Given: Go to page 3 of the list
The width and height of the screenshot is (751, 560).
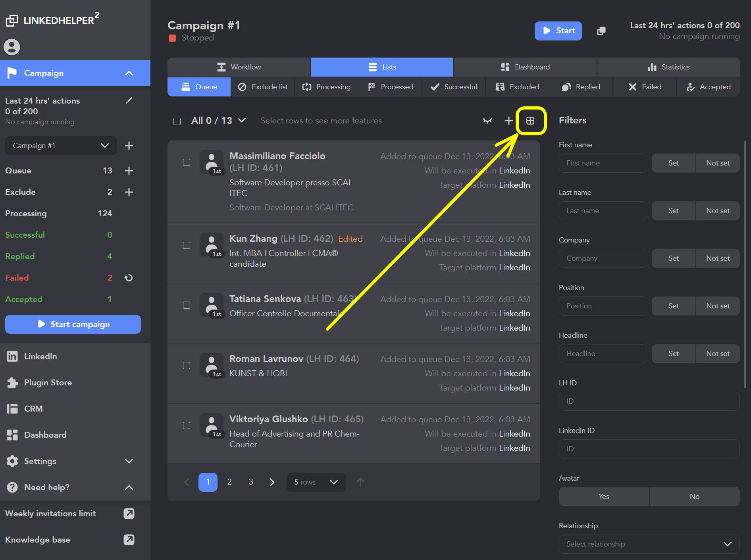Looking at the screenshot, I should pos(251,482).
